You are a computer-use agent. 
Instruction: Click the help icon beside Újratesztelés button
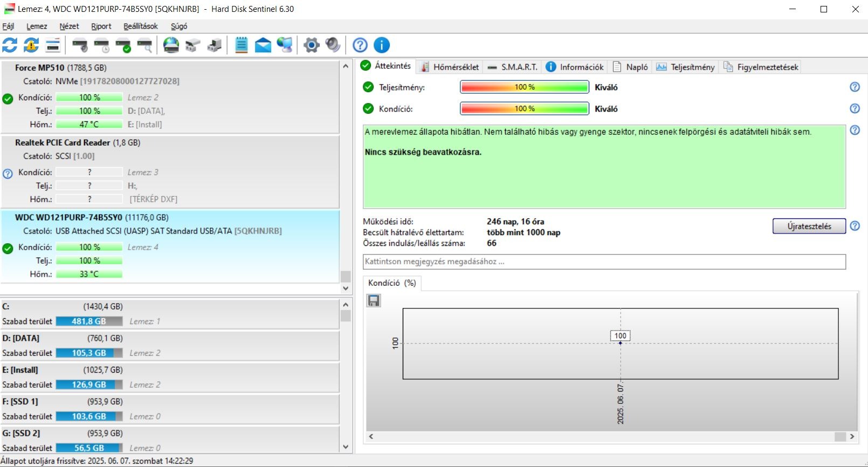click(855, 226)
